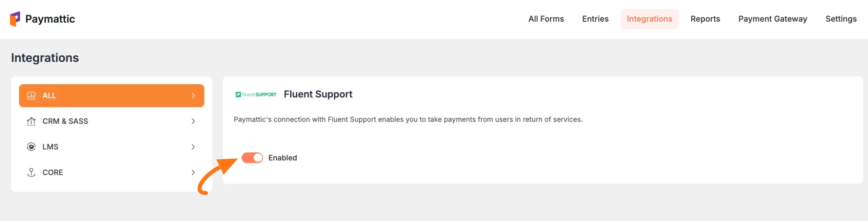
Task: Switch to the Reports tab
Action: point(705,19)
